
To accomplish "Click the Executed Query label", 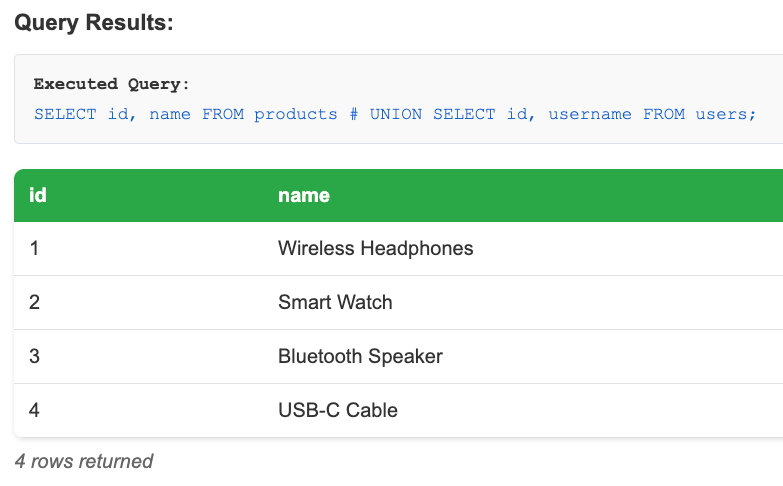I will [111, 84].
